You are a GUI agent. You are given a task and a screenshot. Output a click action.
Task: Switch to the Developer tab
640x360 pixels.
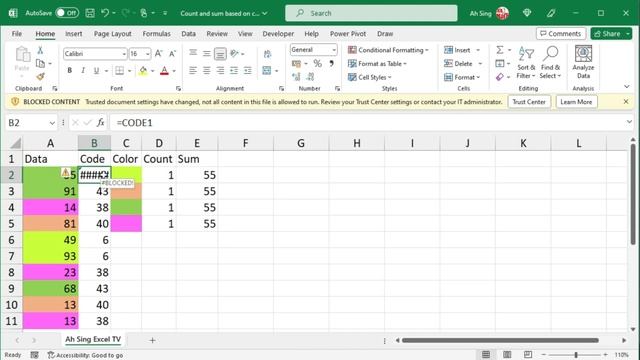tap(278, 33)
